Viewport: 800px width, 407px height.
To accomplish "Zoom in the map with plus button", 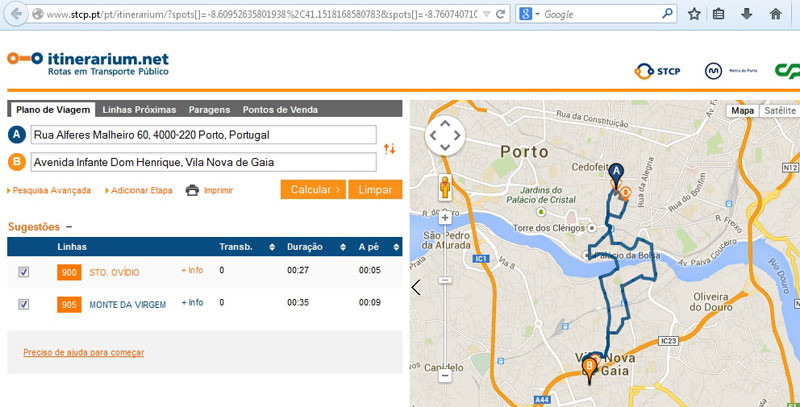I will coord(444,217).
